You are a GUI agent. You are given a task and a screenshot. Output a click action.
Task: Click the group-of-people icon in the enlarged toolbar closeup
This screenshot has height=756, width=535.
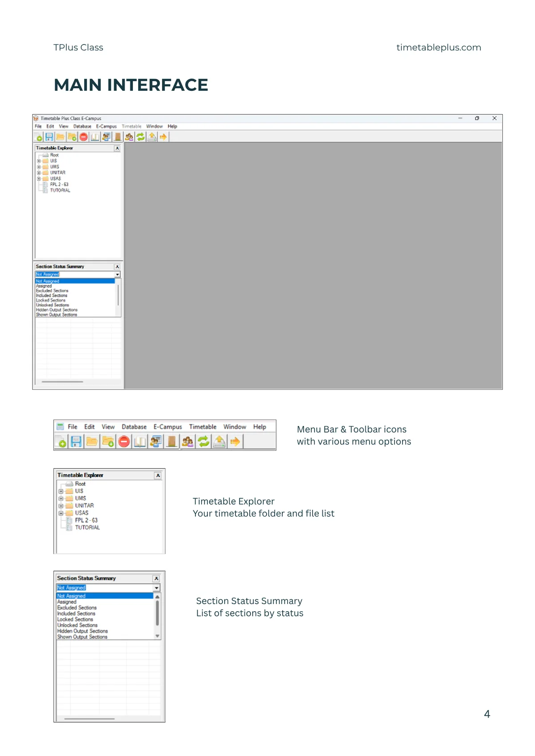pos(188,441)
